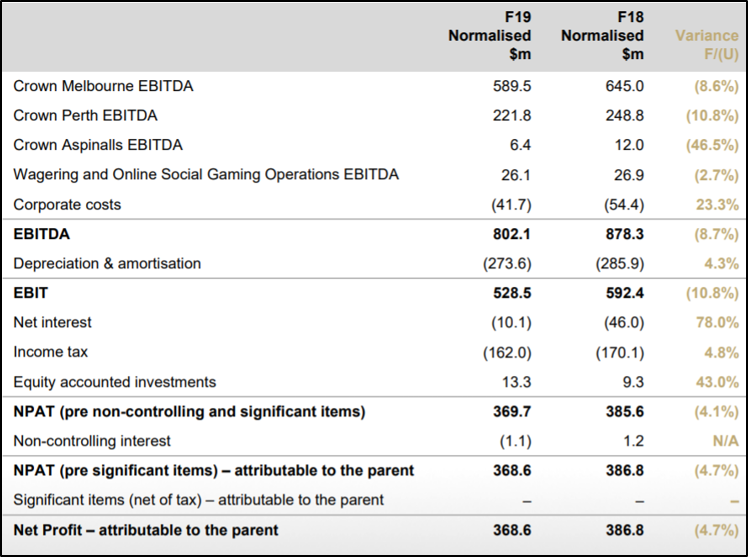748x557 pixels.
Task: Select the Net Profit F18 value 386.8
Action: pos(624,530)
